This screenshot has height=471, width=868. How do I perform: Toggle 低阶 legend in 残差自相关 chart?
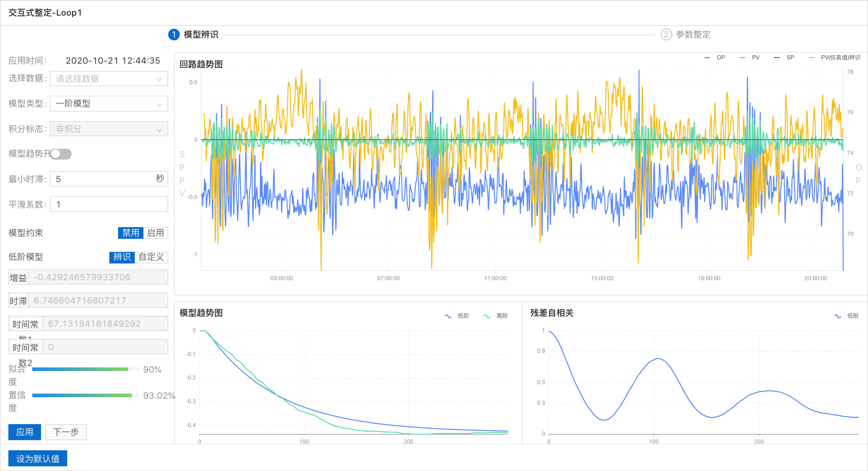846,316
